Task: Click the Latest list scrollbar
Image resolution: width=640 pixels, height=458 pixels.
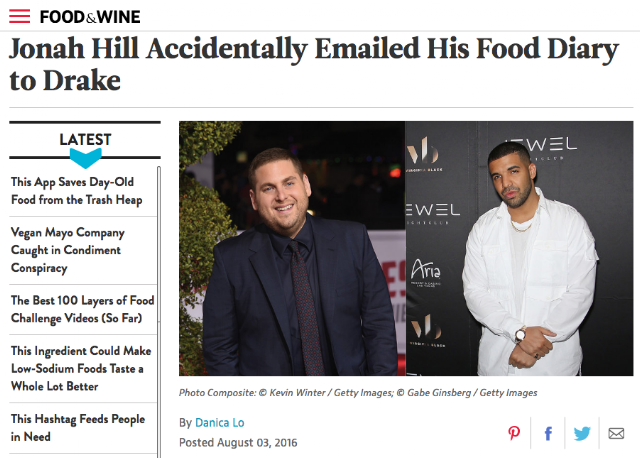Action: tap(159, 312)
